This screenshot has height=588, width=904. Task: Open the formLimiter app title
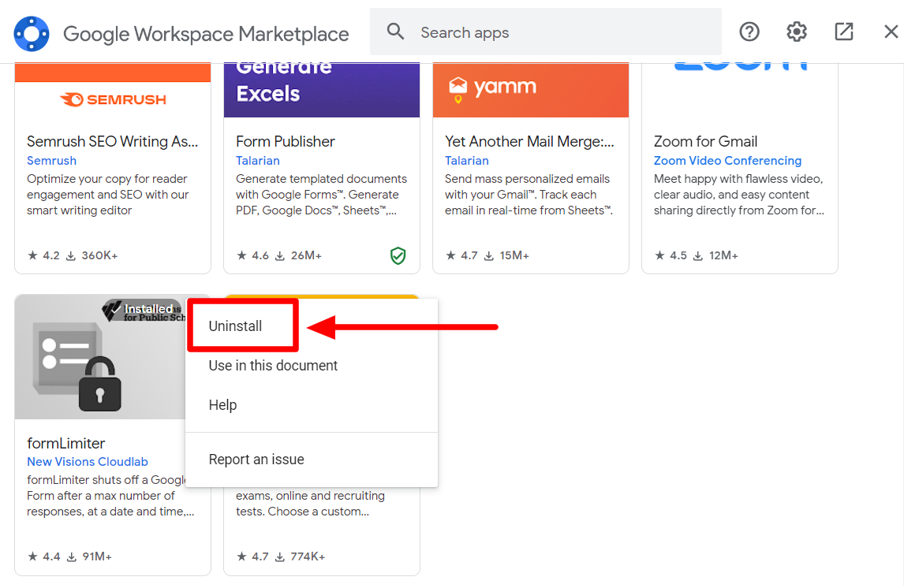pyautogui.click(x=65, y=444)
